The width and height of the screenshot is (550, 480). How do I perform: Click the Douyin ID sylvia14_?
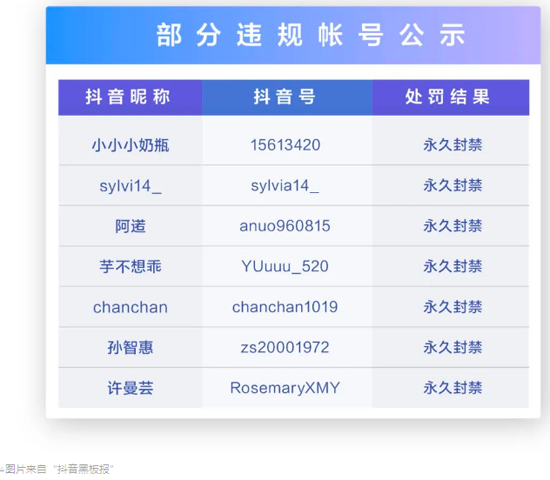coord(285,186)
